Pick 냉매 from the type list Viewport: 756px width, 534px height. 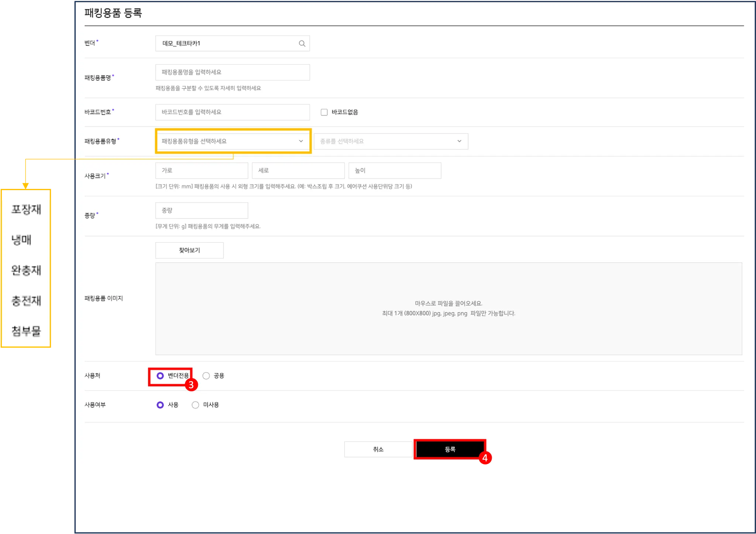pos(21,240)
